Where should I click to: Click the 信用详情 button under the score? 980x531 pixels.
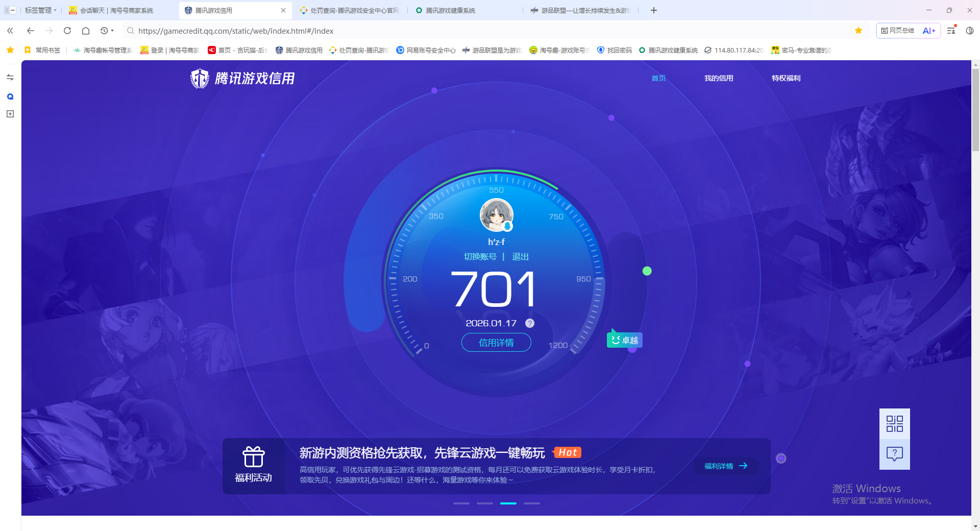[x=496, y=343]
